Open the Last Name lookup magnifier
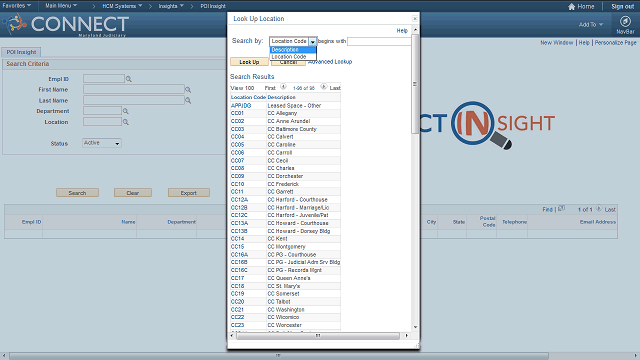This screenshot has height=360, width=640. click(x=188, y=100)
